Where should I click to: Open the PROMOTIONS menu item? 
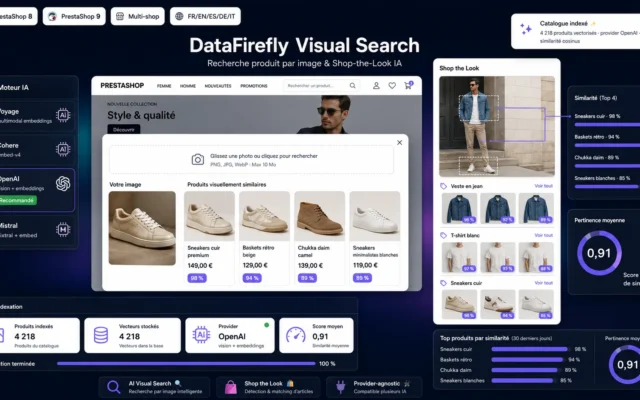254,86
